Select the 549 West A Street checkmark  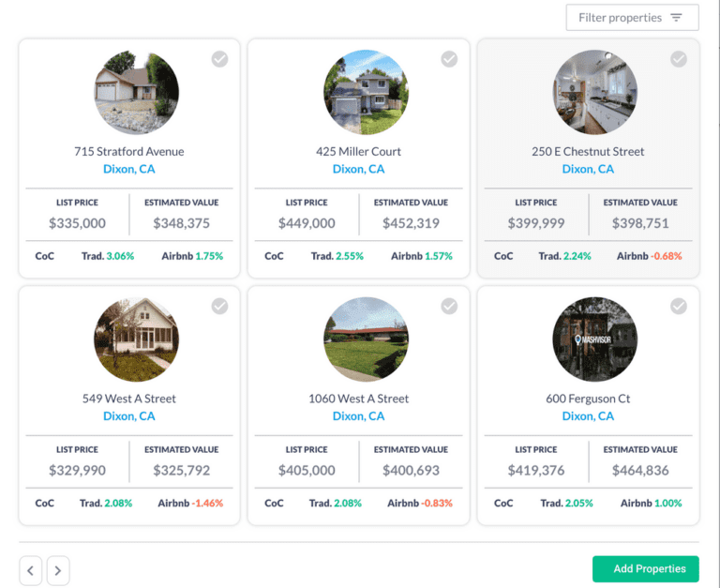219,306
